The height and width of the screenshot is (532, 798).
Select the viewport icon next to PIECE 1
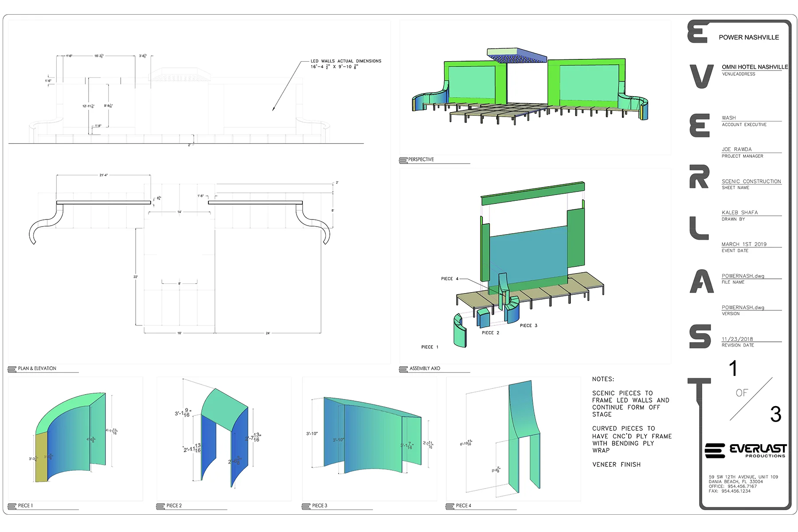pos(12,505)
